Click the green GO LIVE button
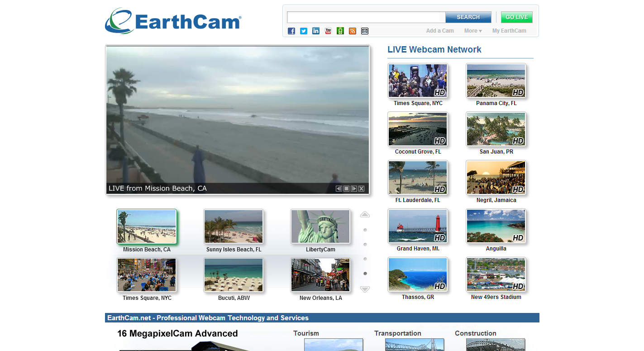 tap(517, 17)
